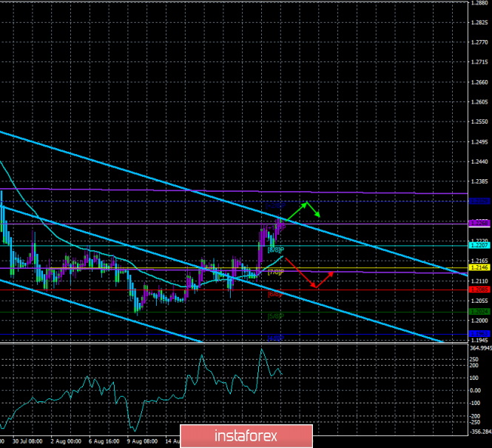This screenshot has width=492, height=448.
Task: Click the -200 oscillator scale value
Action: 475,416
